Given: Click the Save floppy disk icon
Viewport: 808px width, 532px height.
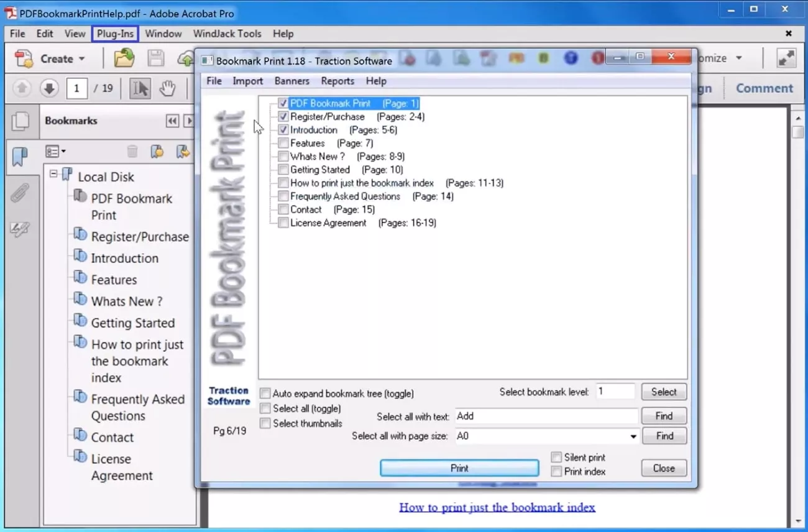Looking at the screenshot, I should (x=155, y=58).
